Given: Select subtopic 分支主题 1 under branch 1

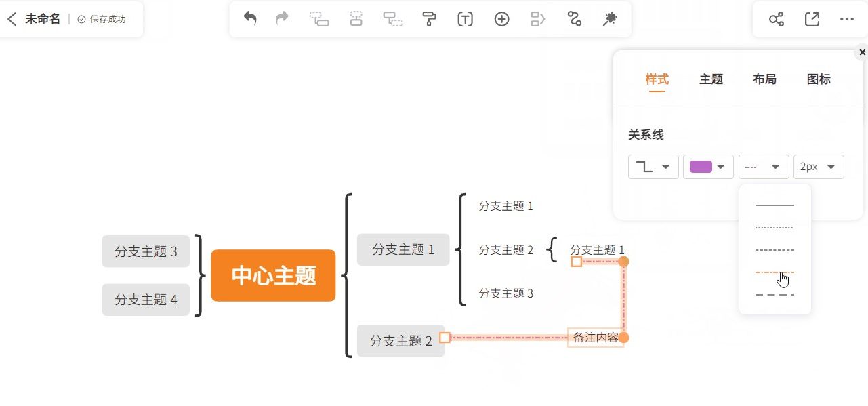Looking at the screenshot, I should [505, 206].
